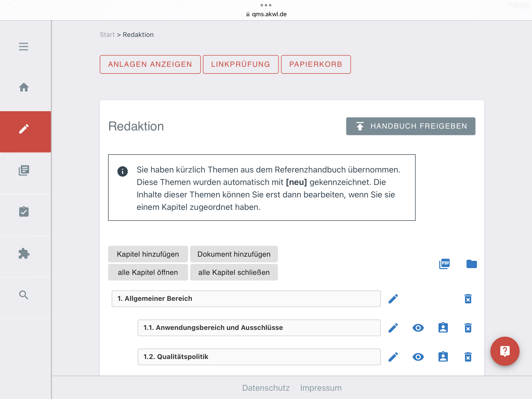Open the red help question button
The width and height of the screenshot is (532, 399).
tap(505, 351)
